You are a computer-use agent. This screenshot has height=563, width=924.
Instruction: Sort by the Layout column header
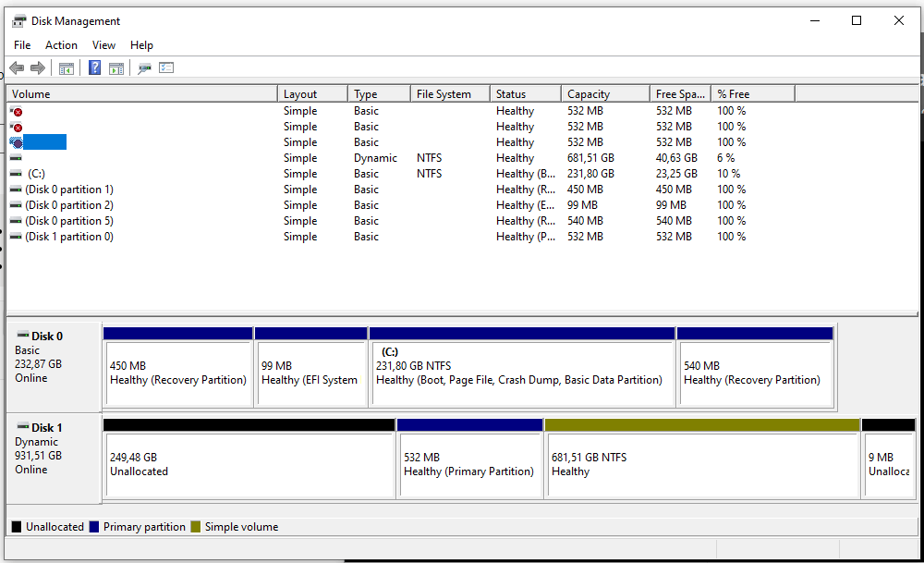[312, 93]
